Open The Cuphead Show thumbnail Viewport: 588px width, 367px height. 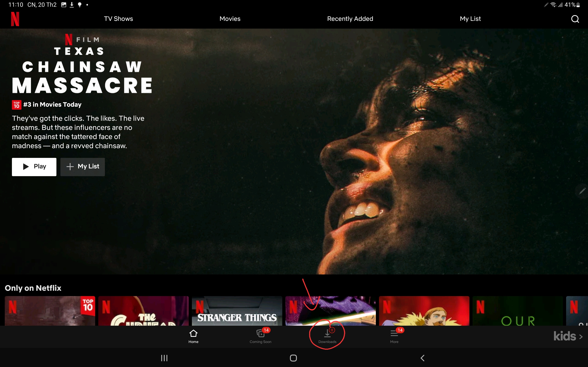[x=143, y=311]
